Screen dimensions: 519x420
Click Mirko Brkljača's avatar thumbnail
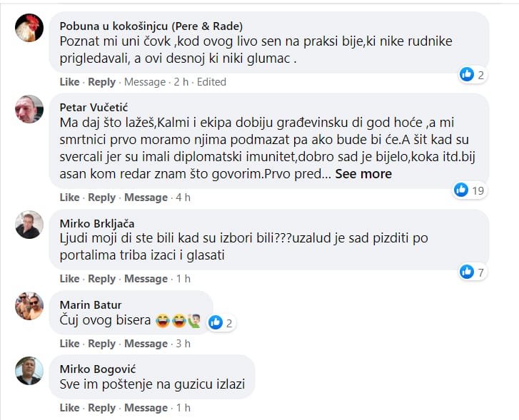coord(30,225)
